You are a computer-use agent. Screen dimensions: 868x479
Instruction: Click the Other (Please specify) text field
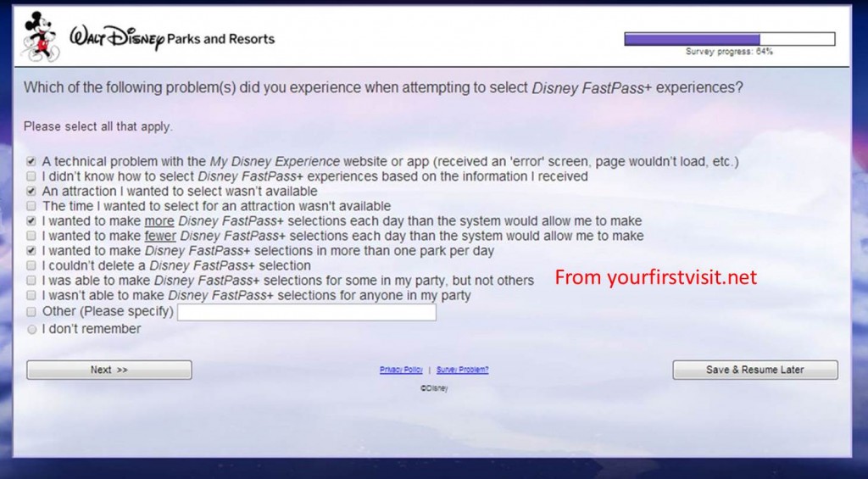click(x=307, y=312)
